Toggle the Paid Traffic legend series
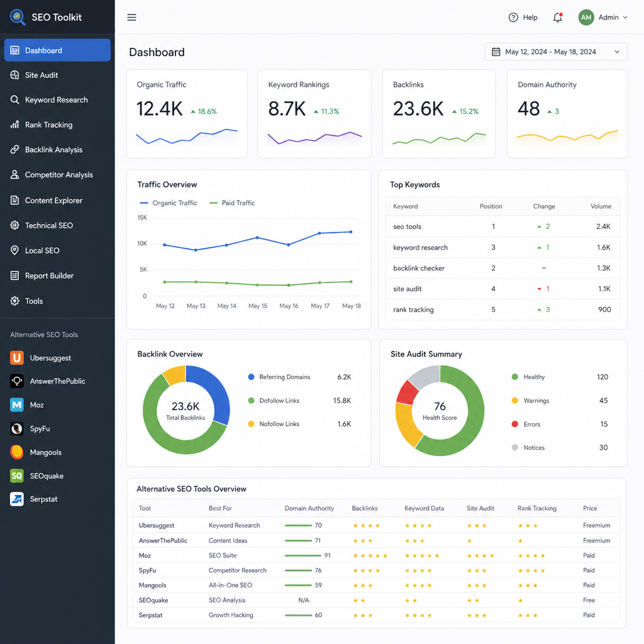 [232, 203]
